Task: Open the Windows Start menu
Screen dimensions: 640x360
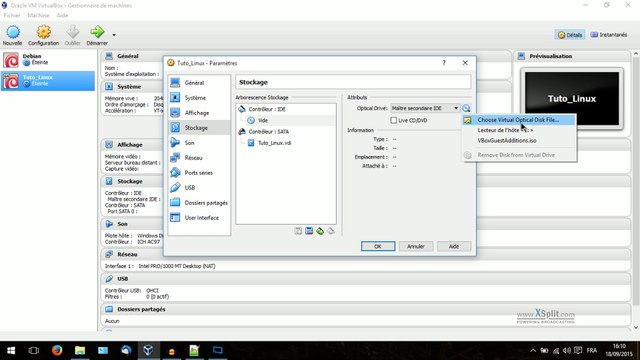Action: pyautogui.click(x=11, y=351)
